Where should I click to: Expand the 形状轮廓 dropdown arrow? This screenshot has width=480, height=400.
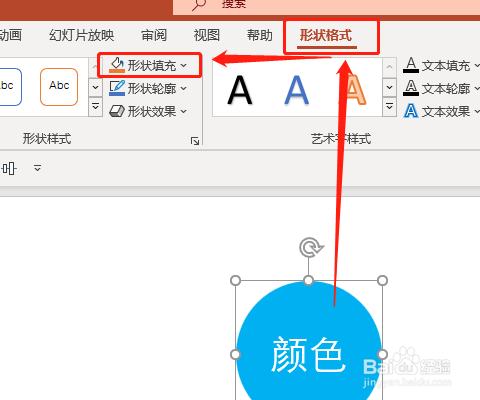coord(184,89)
